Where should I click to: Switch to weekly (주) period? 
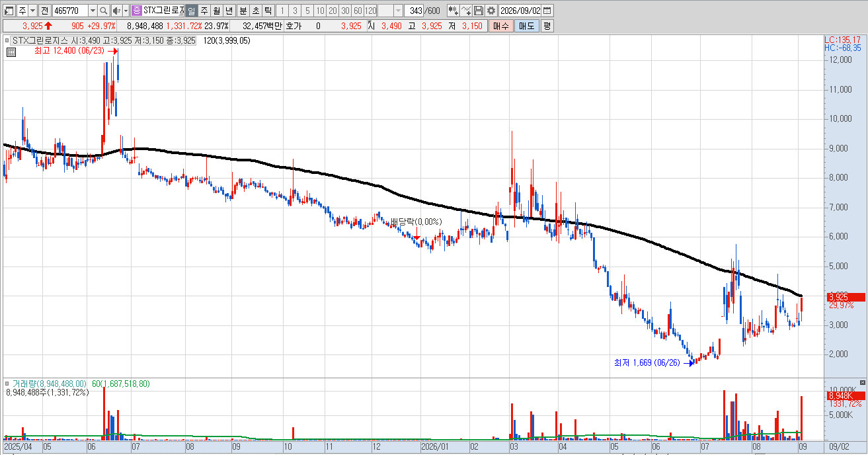(204, 11)
